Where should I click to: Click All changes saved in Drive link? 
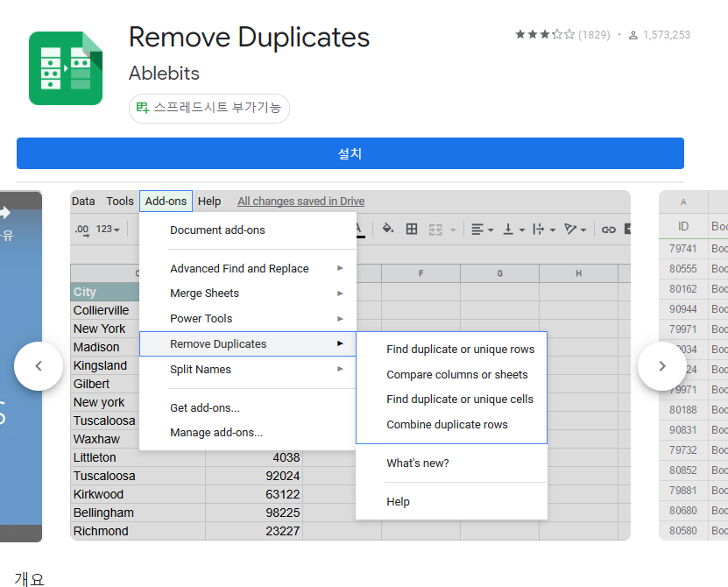click(x=300, y=202)
